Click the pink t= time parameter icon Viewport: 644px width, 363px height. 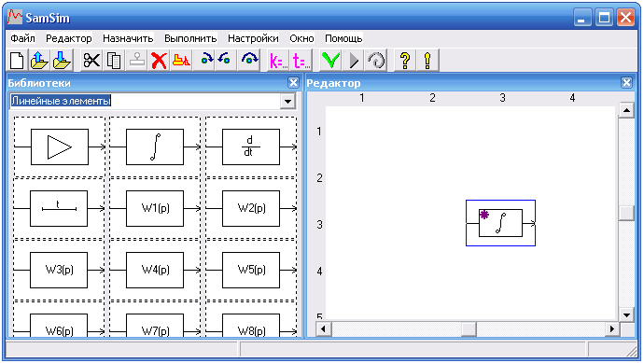click(x=301, y=61)
